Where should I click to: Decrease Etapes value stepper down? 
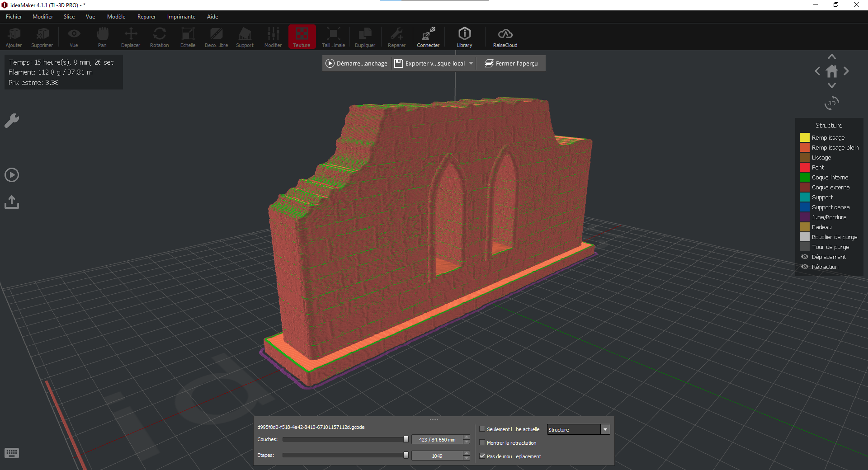pos(467,458)
